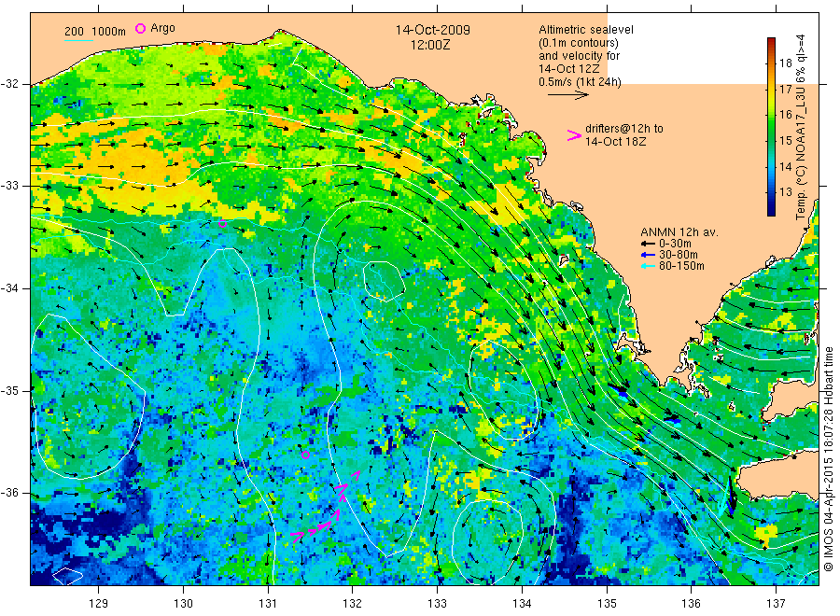The height and width of the screenshot is (616, 840).
Task: Click the colorbar value 13
Action: [x=785, y=192]
